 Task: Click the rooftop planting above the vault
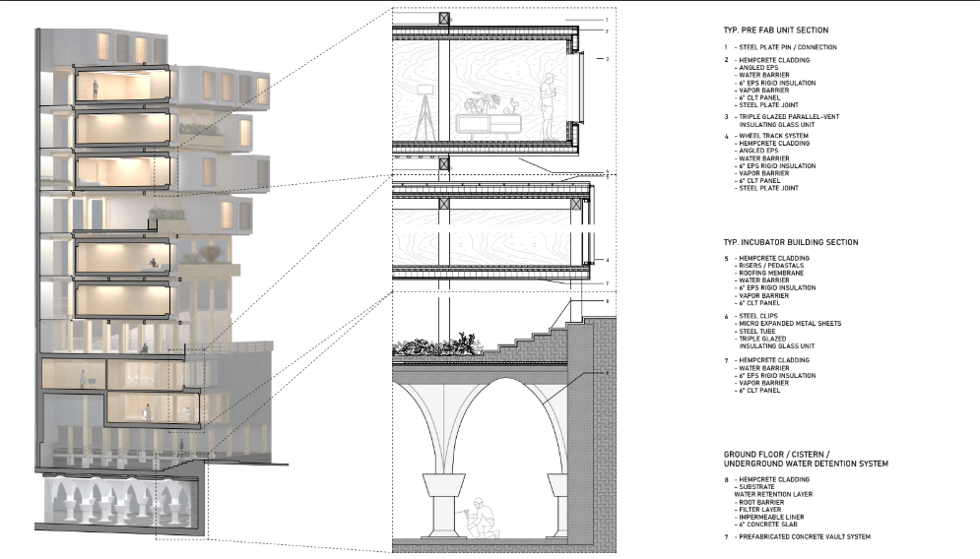pos(437,346)
